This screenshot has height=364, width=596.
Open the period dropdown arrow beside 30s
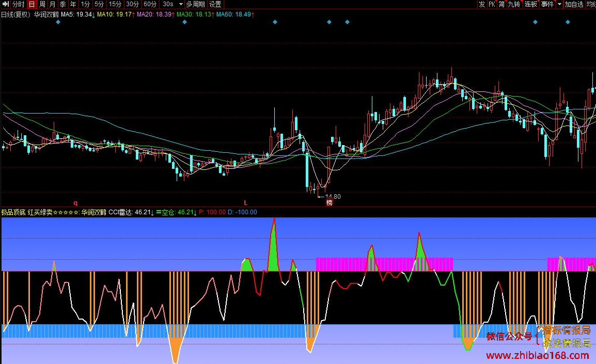pyautogui.click(x=181, y=4)
